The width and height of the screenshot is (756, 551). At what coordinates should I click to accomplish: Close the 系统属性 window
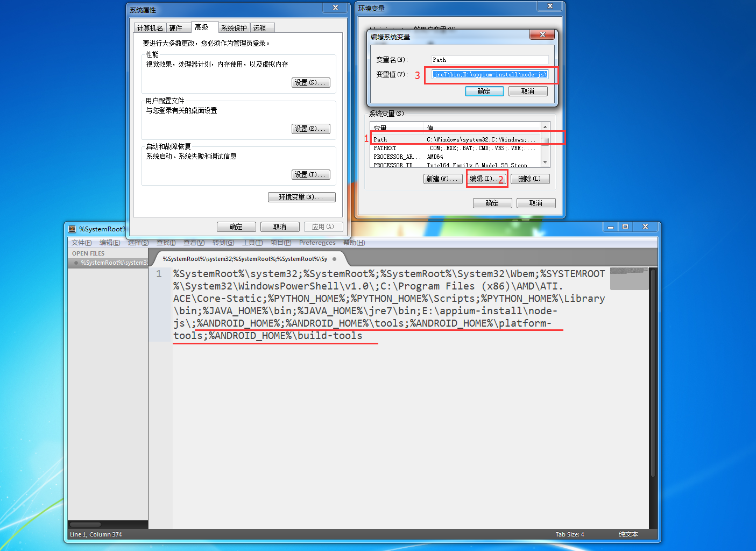point(335,8)
